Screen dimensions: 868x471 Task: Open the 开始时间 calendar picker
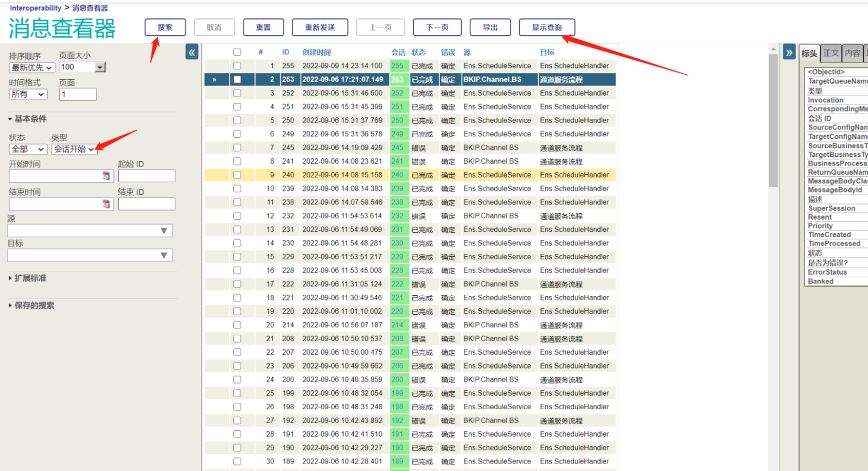[x=106, y=176]
